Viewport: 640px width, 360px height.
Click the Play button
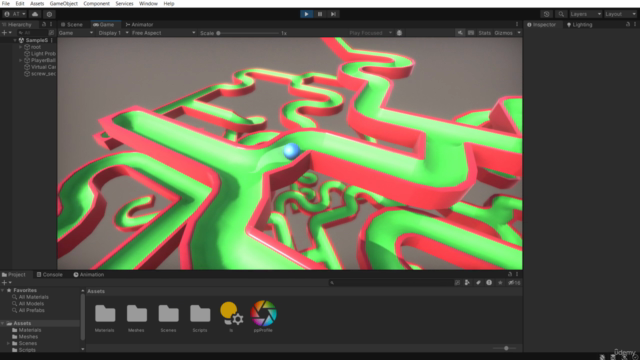tap(306, 14)
